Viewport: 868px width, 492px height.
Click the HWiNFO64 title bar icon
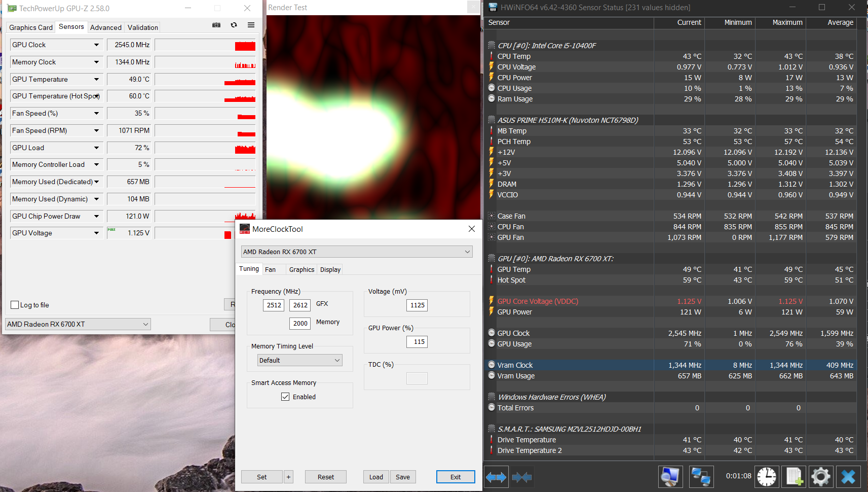pyautogui.click(x=493, y=8)
